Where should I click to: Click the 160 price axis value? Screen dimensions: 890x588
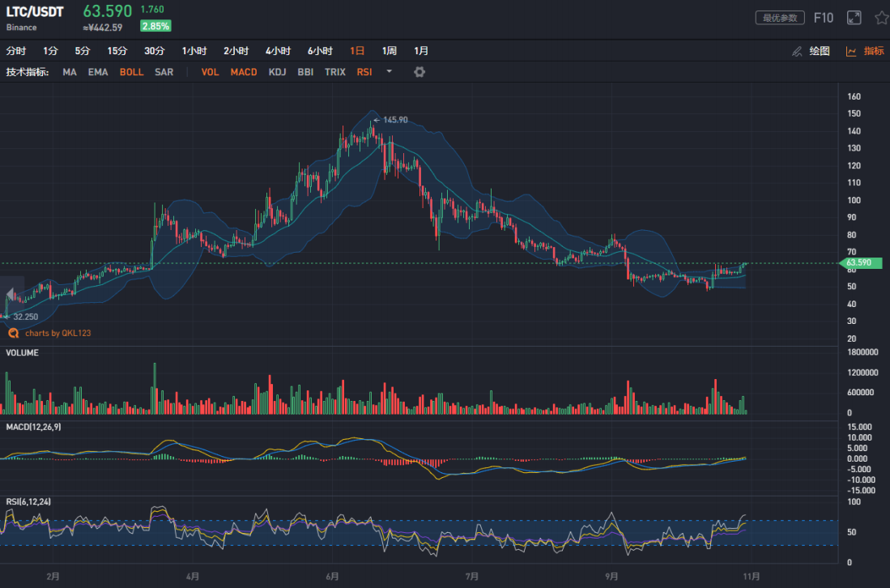[x=854, y=96]
